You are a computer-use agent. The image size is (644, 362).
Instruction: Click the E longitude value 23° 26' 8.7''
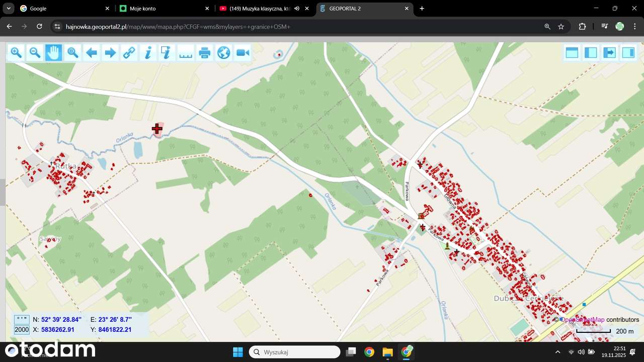[115, 319]
